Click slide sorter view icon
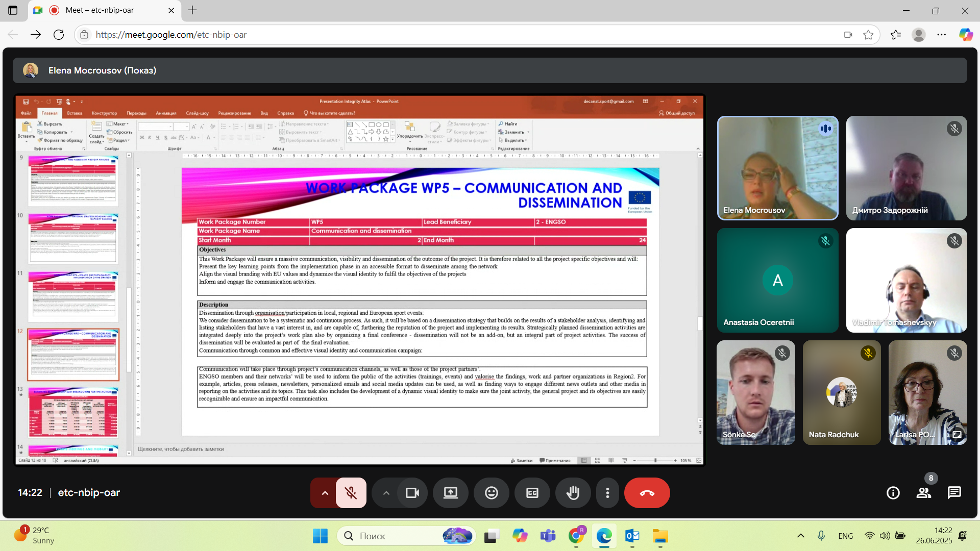This screenshot has height=551, width=980. point(598,460)
